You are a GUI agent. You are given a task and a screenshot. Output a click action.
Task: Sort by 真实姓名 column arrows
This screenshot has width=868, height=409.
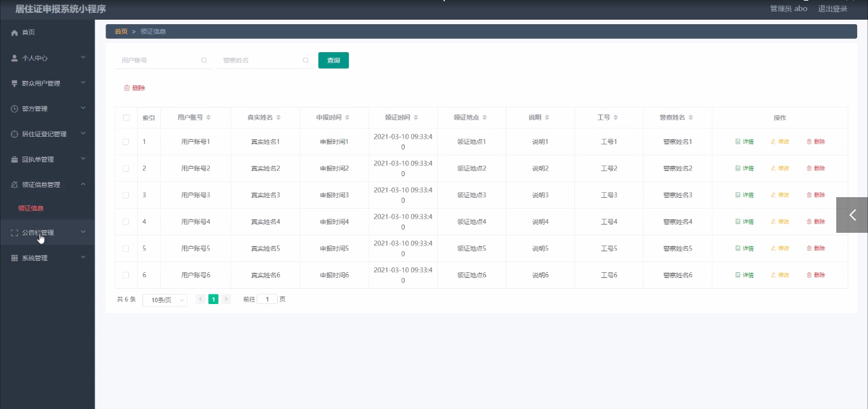tap(278, 118)
